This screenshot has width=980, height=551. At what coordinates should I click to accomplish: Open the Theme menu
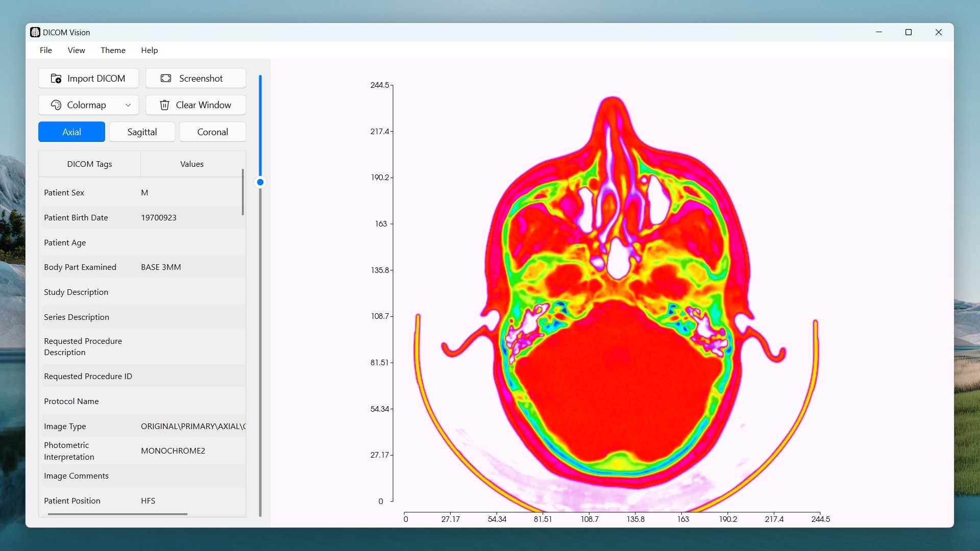pyautogui.click(x=113, y=51)
